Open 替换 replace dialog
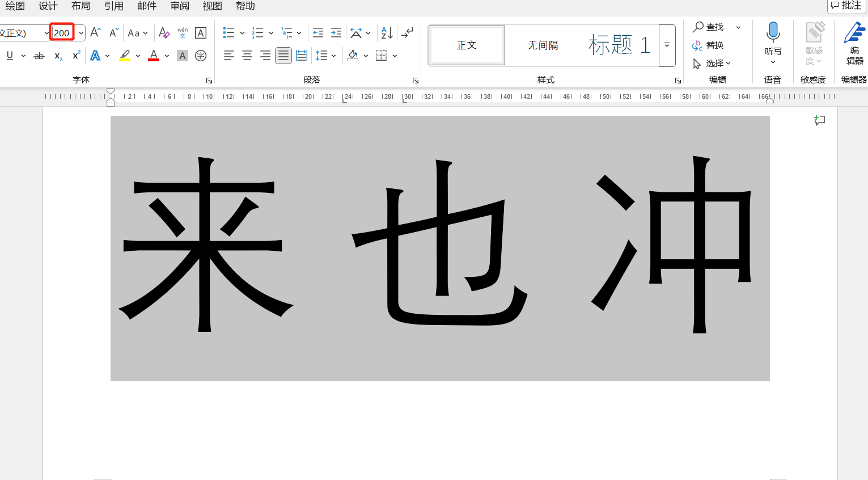This screenshot has height=480, width=868. point(708,45)
